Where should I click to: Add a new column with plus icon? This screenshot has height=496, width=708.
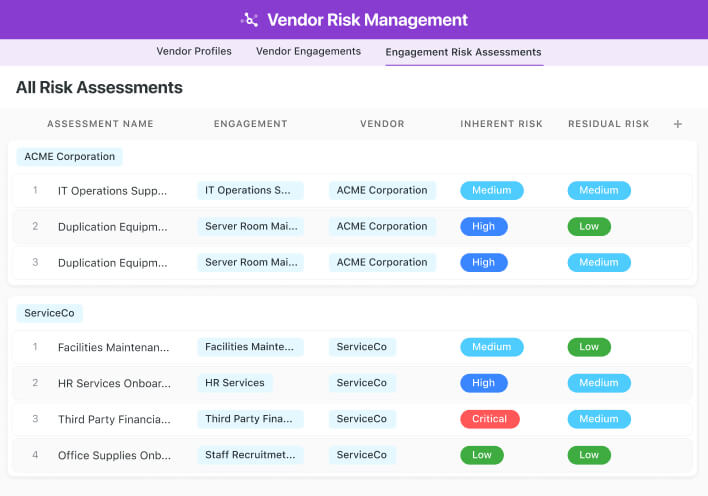click(x=677, y=124)
